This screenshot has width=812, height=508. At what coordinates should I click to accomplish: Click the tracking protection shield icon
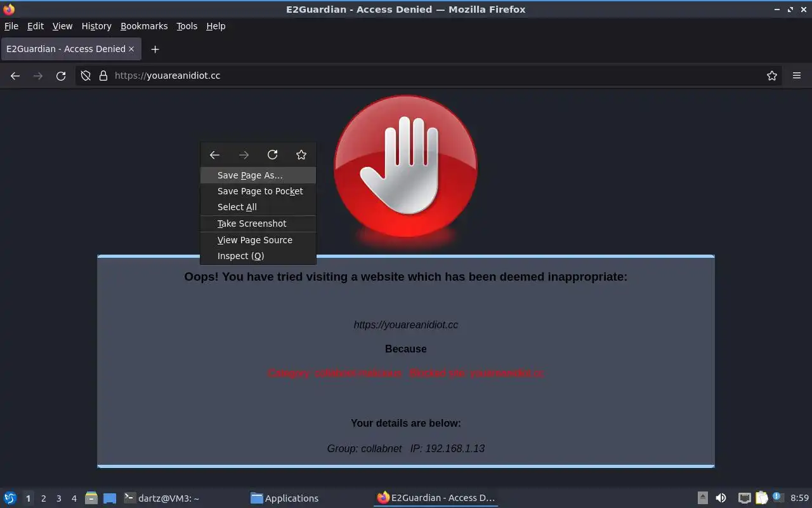pyautogui.click(x=86, y=76)
